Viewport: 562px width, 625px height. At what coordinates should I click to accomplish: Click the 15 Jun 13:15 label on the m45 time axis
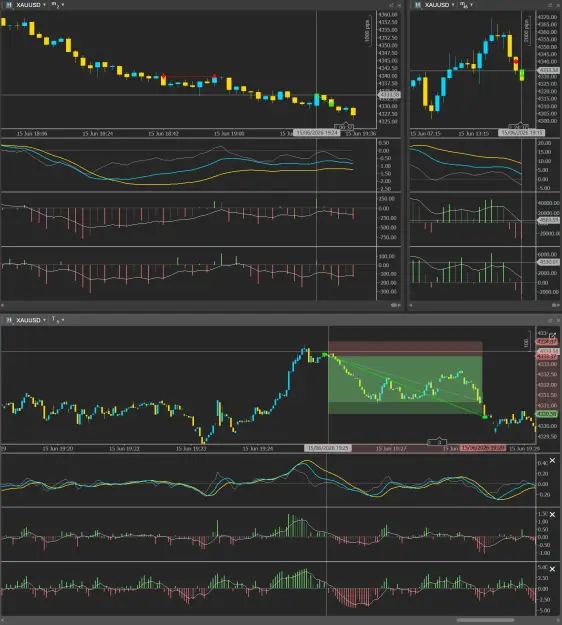[474, 134]
